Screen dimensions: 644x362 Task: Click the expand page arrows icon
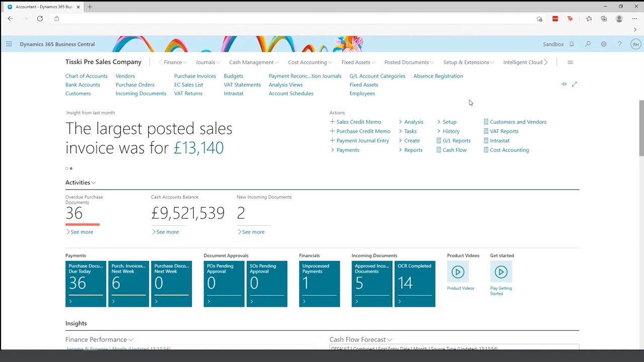574,84
